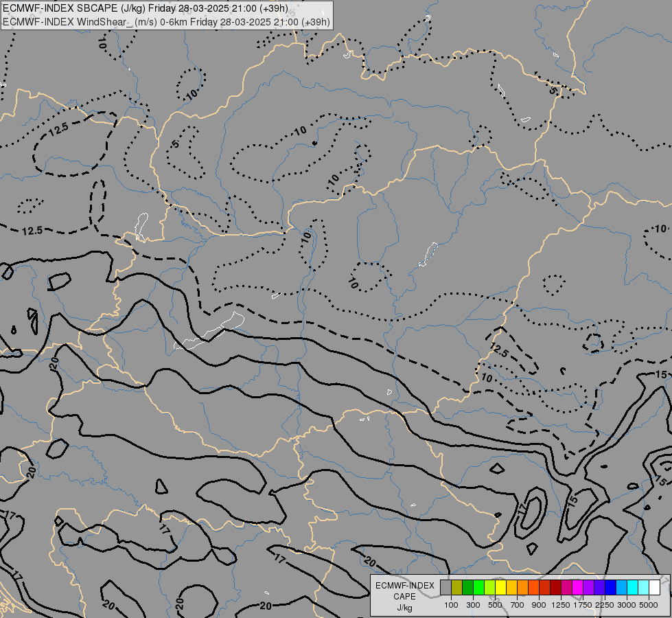
Task: Click the WindShear 0-6km title line
Action: (x=166, y=21)
